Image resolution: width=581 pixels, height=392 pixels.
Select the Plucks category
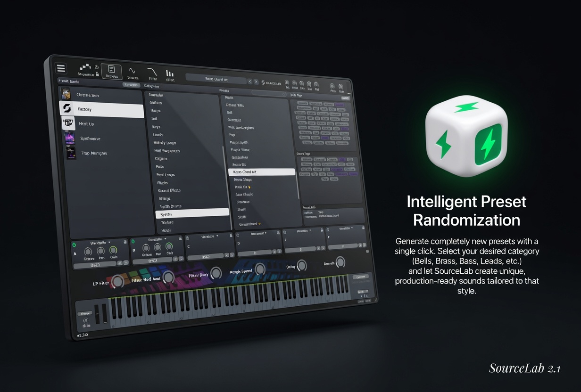162,182
